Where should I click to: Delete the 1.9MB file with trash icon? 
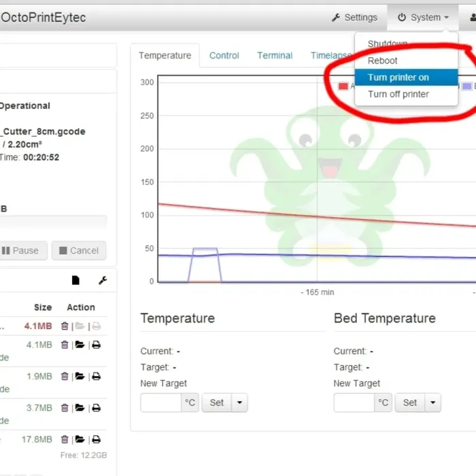coord(65,377)
